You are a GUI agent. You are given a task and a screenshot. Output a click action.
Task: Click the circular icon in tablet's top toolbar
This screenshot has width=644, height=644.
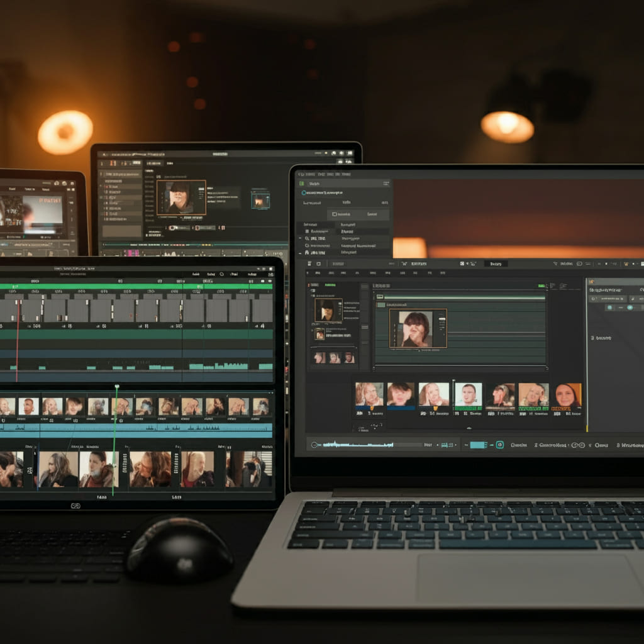click(x=221, y=274)
